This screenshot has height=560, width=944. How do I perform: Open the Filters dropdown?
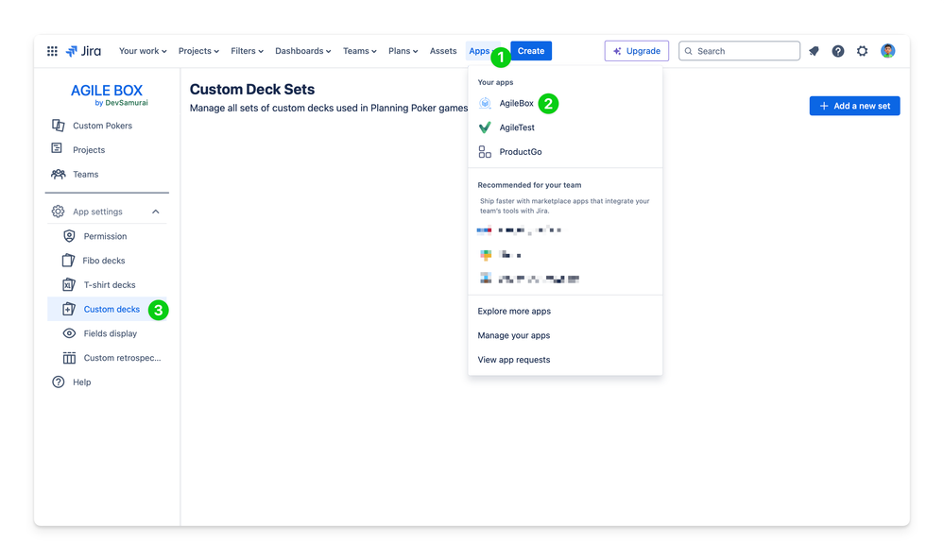tap(247, 51)
